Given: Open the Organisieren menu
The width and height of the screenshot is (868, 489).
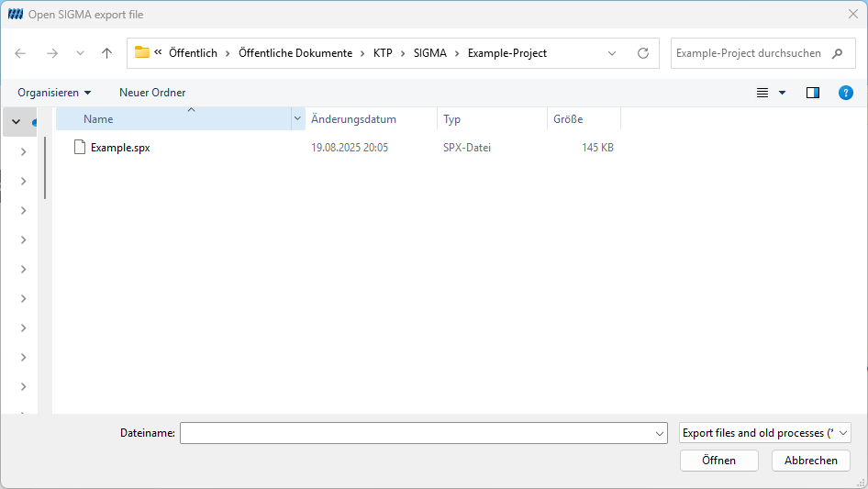Looking at the screenshot, I should coord(54,93).
